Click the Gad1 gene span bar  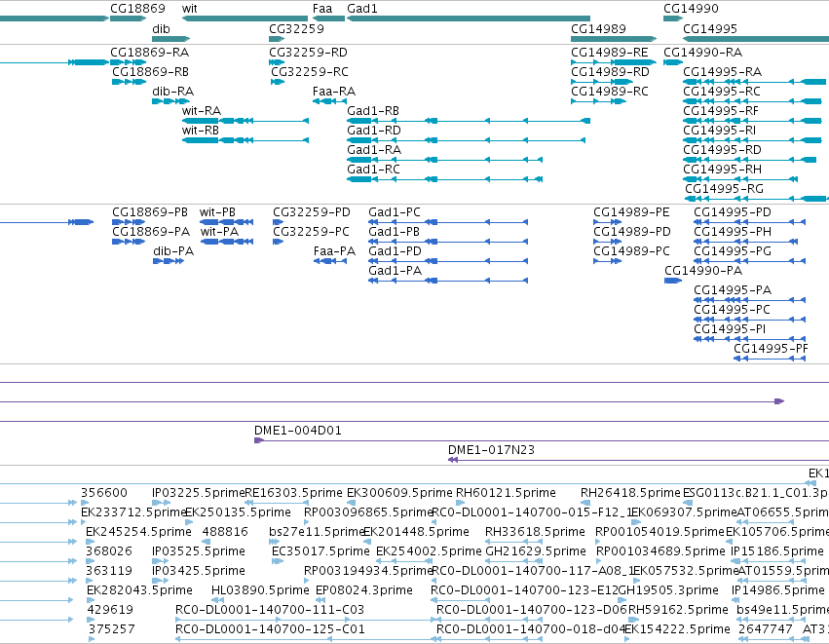pos(469,19)
